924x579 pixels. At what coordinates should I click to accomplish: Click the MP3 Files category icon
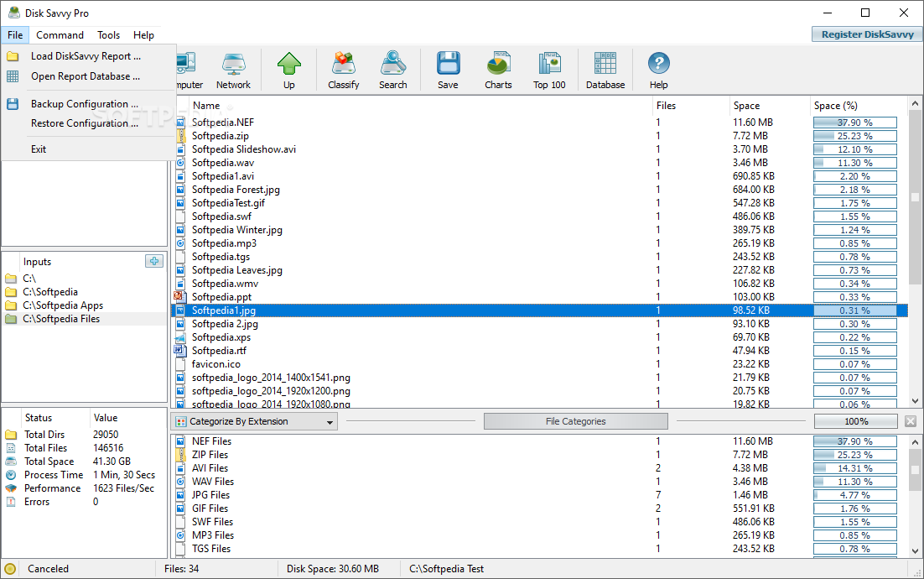coord(180,535)
